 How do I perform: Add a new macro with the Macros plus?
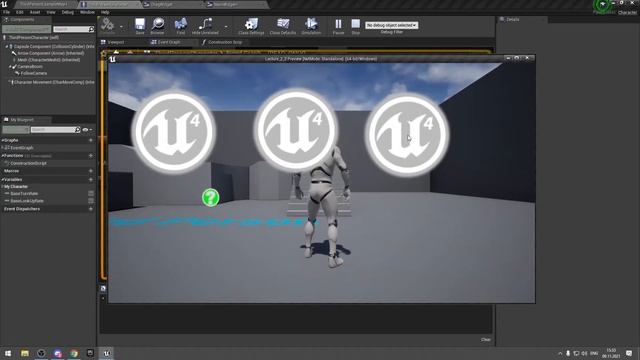tap(91, 171)
